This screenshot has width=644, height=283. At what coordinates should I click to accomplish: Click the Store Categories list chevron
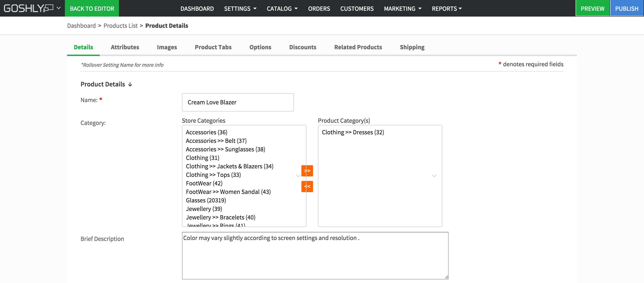point(298,176)
